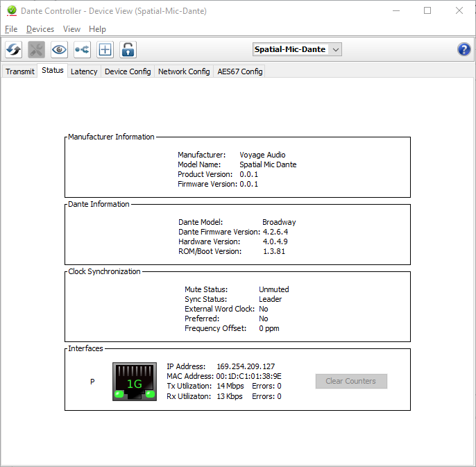Screen dimensions: 476x467
Task: Switch to the Latency tab
Action: 84,71
